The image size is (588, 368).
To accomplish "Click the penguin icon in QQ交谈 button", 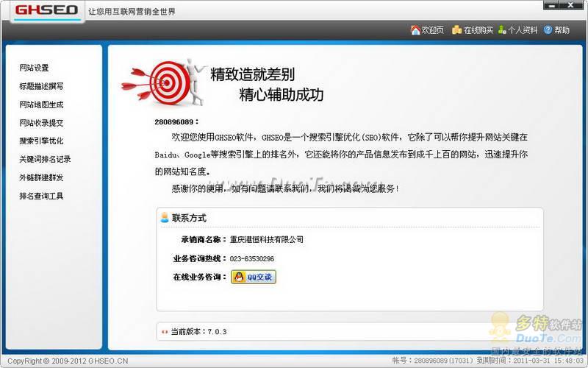I will tap(239, 277).
